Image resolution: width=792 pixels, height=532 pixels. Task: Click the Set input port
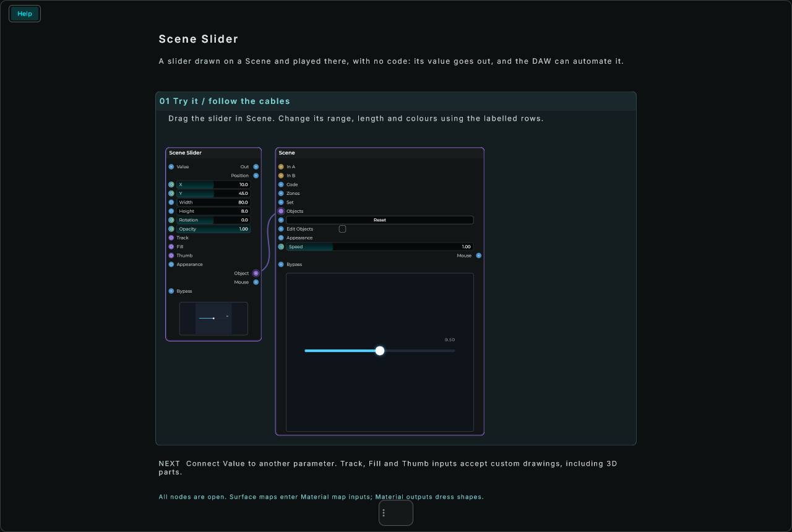281,202
